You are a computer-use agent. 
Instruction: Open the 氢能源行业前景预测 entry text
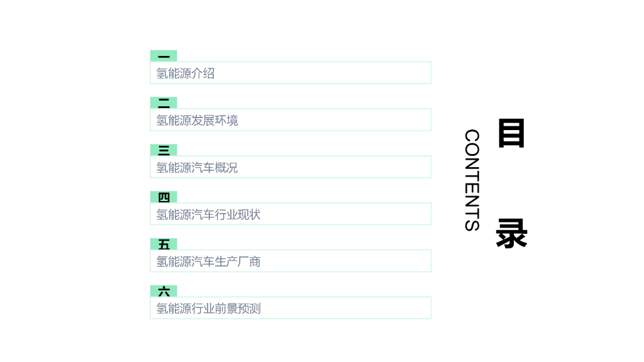point(209,309)
